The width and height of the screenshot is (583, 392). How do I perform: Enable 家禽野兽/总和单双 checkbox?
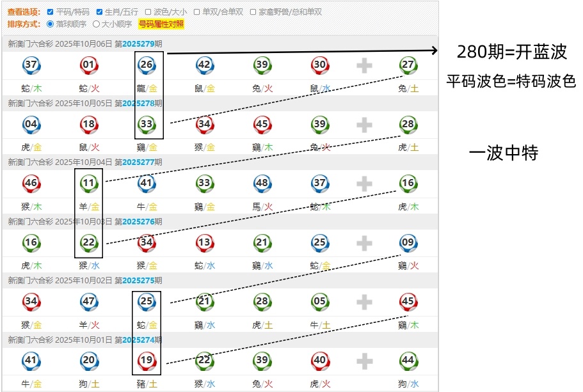click(253, 12)
